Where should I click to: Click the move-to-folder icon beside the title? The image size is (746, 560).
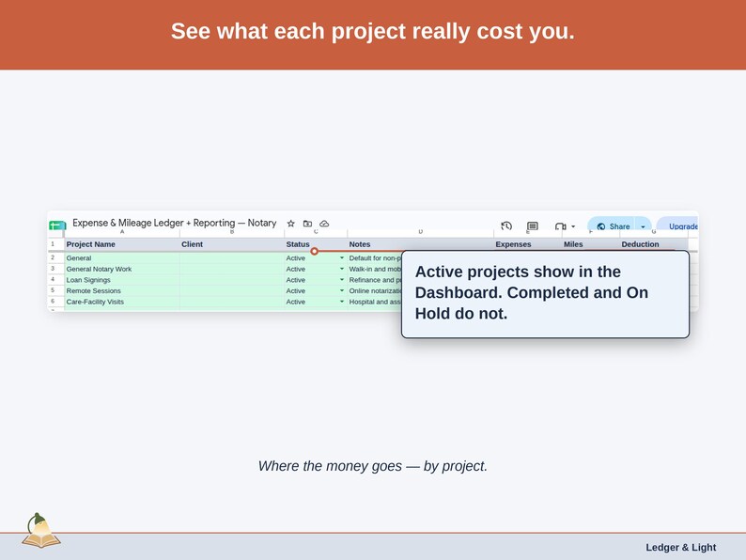click(x=308, y=223)
